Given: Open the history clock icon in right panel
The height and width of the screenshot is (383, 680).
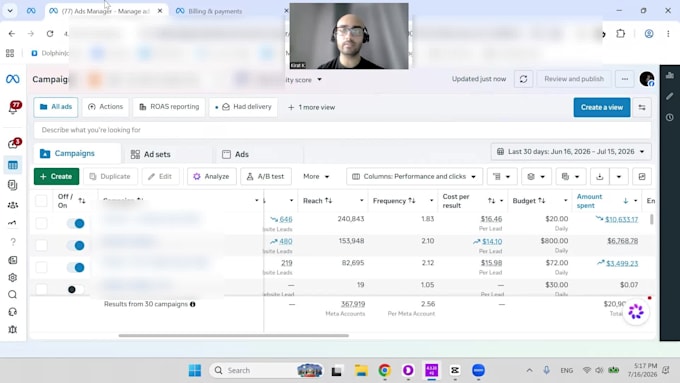Looking at the screenshot, I should (670, 117).
